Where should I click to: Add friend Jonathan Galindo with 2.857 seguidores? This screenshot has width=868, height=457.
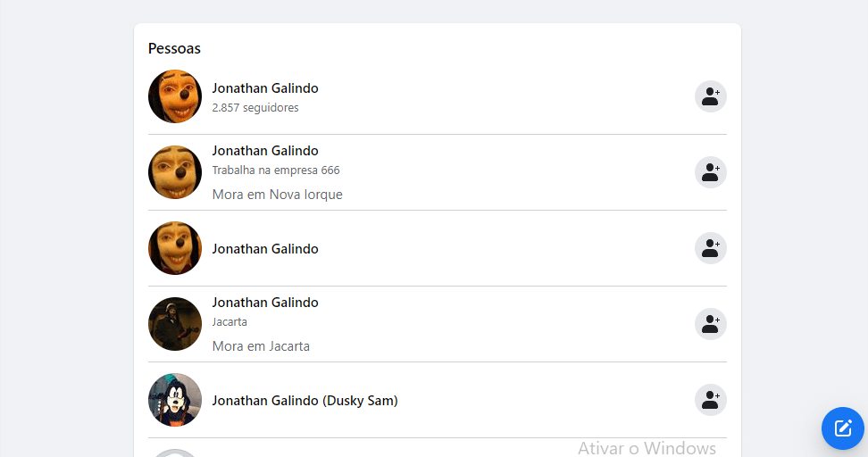click(x=710, y=96)
